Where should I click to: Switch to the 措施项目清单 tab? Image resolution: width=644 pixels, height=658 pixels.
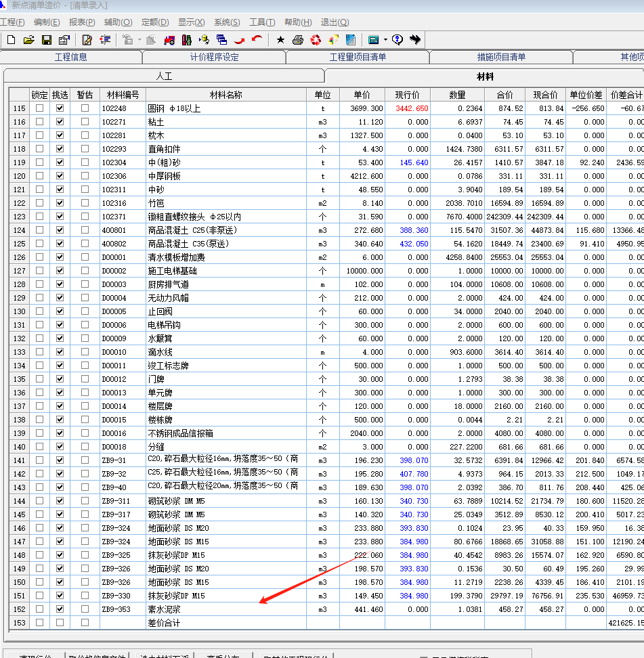pos(501,57)
